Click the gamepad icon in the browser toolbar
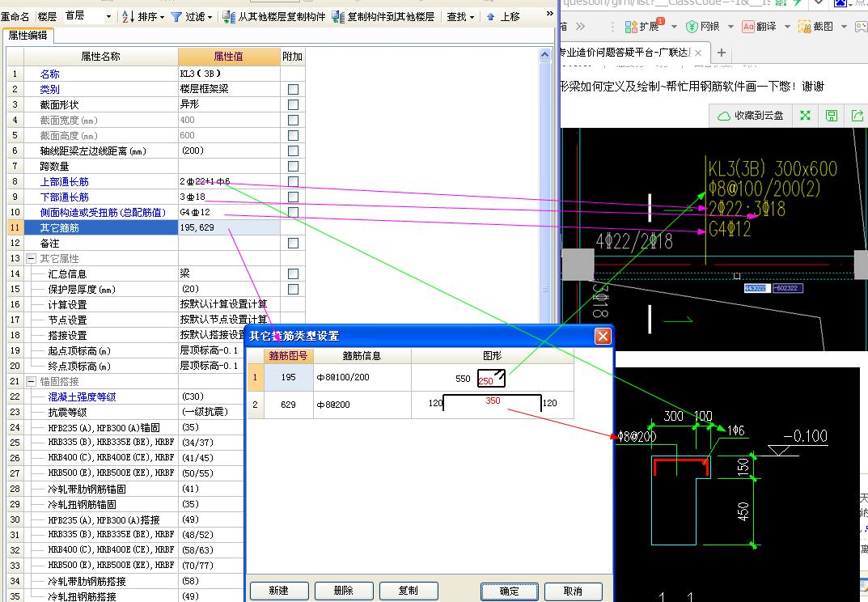This screenshot has height=602, width=868. click(862, 26)
